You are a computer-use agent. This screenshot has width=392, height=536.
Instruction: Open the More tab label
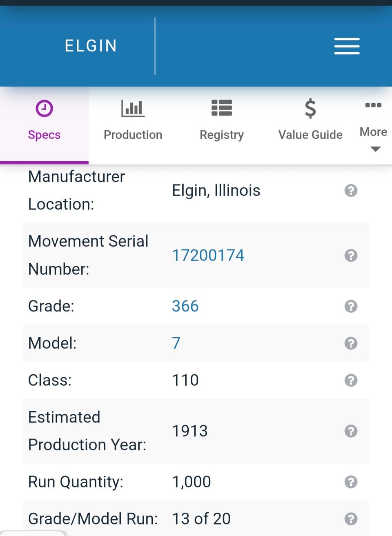pyautogui.click(x=373, y=132)
